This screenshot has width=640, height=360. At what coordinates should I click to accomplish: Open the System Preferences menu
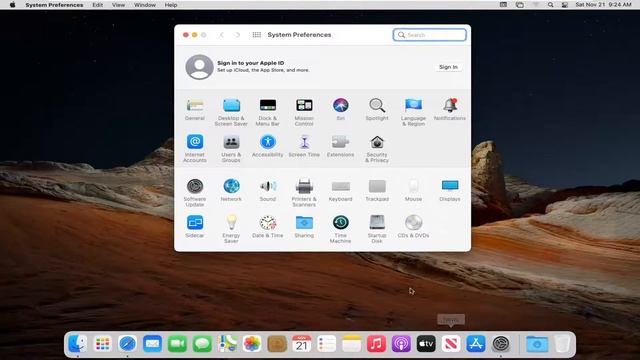click(54, 5)
